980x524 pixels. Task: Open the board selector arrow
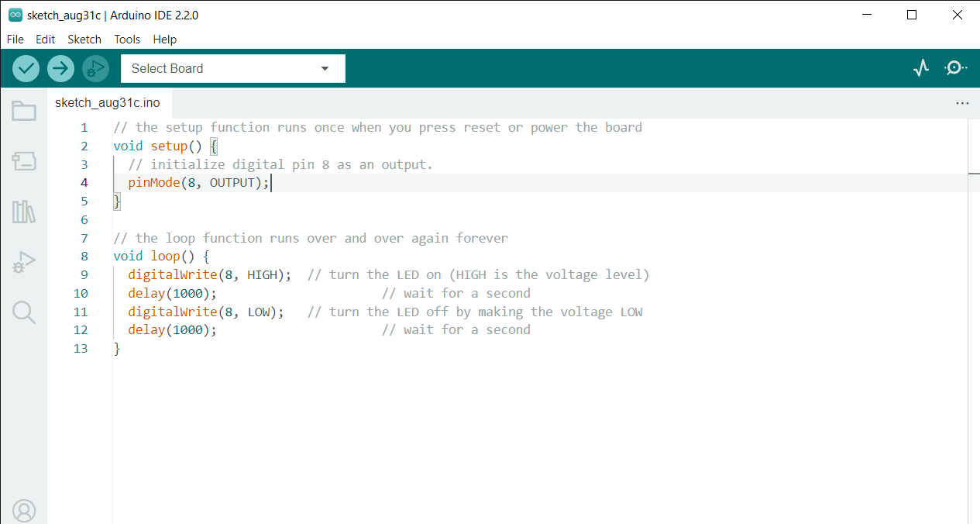pyautogui.click(x=324, y=68)
